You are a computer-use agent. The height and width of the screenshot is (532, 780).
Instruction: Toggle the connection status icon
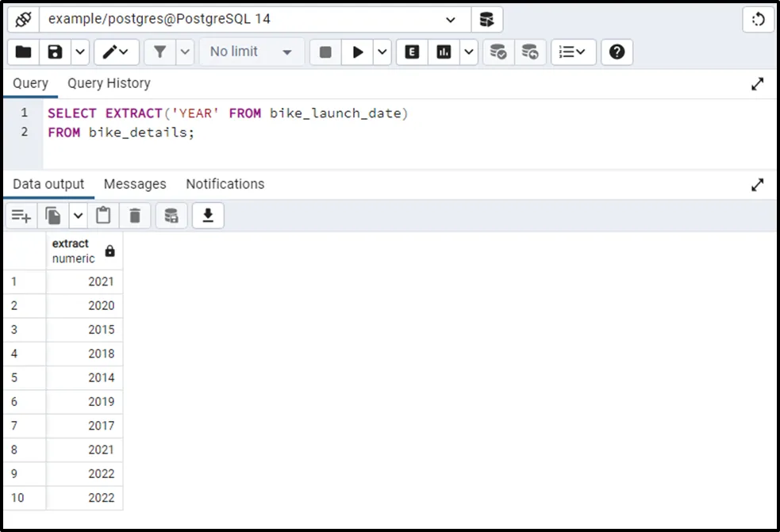23,19
